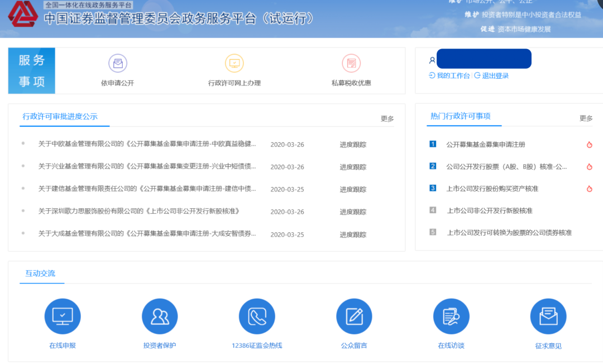The image size is (603, 364).
Task: Click 退出登录 to log out
Action: click(495, 76)
